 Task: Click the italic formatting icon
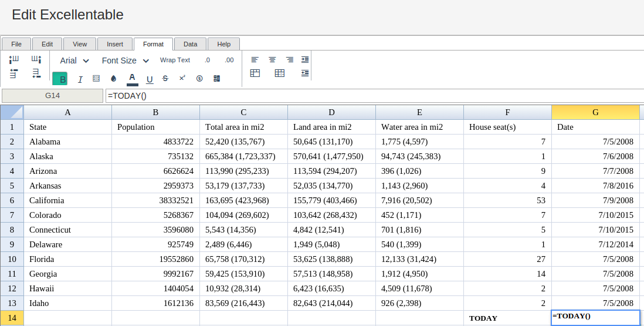point(80,79)
